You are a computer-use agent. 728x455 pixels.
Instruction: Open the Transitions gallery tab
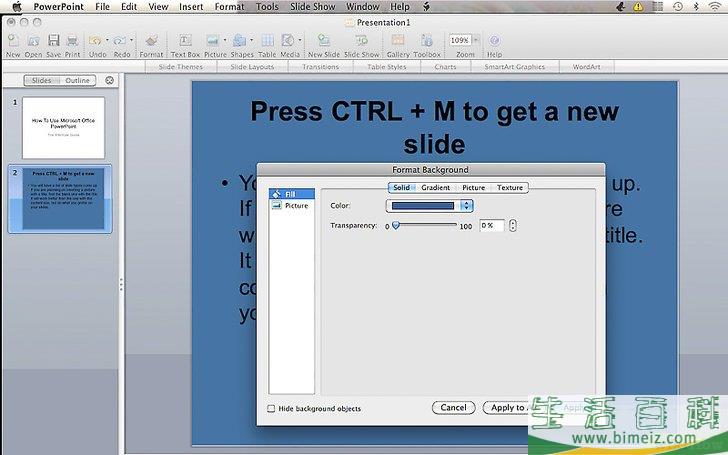pos(320,67)
